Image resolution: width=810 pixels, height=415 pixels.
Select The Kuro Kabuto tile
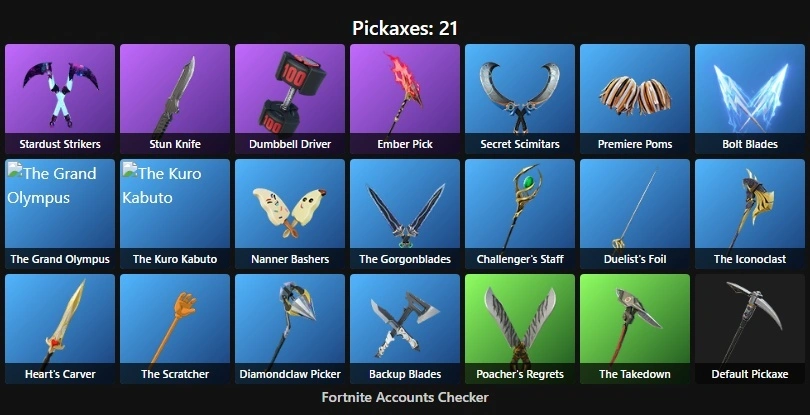175,214
